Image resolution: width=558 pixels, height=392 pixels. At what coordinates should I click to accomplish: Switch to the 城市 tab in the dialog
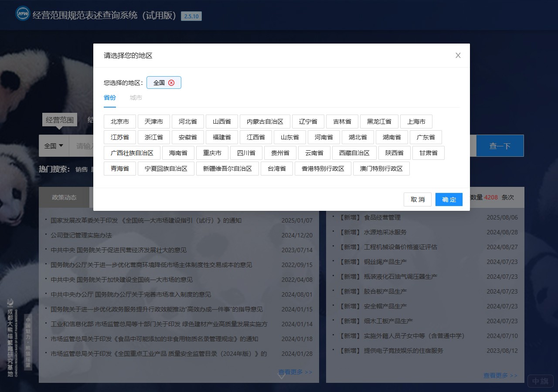(136, 98)
